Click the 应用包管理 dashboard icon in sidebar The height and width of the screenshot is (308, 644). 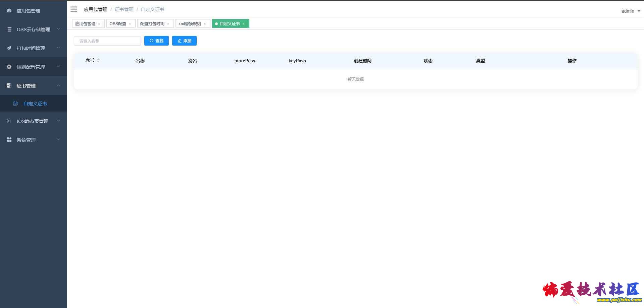[9, 11]
